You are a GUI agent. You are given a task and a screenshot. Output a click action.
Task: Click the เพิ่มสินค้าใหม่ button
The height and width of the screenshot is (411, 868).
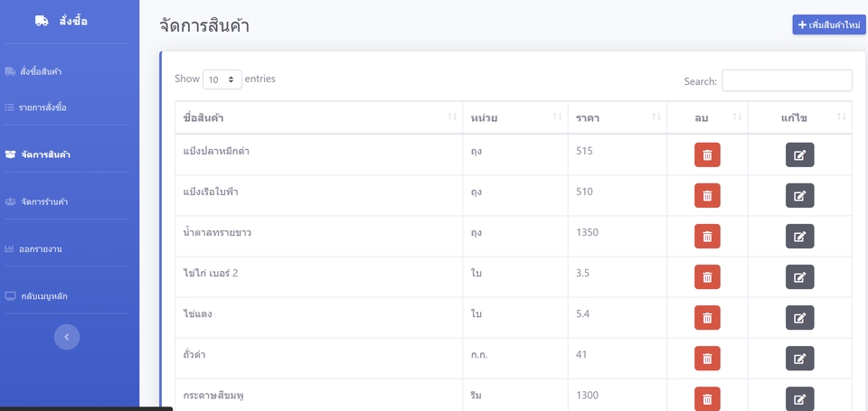[828, 24]
